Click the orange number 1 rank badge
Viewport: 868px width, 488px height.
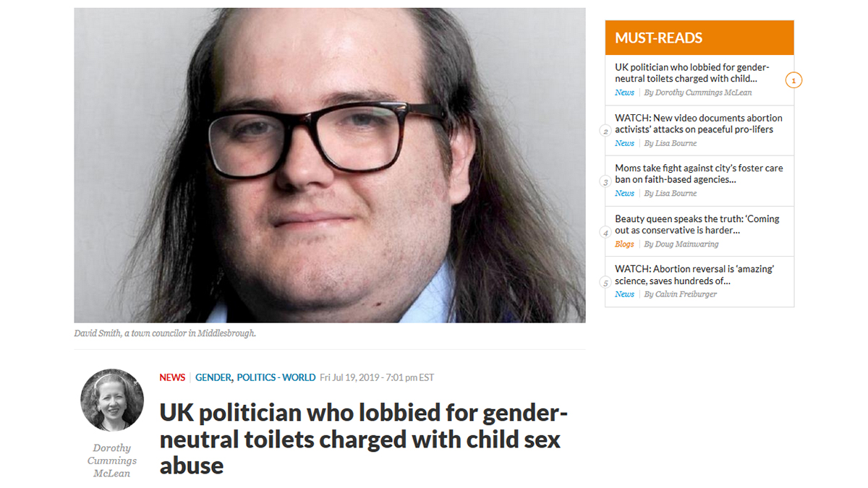coord(793,80)
